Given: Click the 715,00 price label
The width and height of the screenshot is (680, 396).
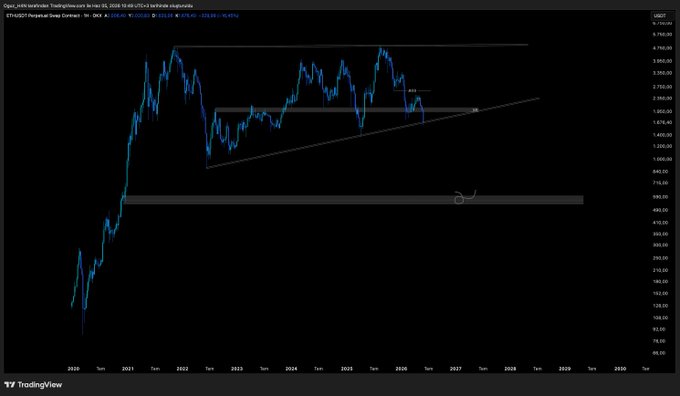Looking at the screenshot, I should point(659,183).
